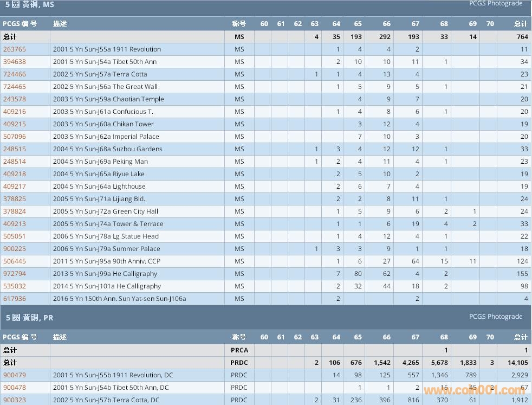The height and width of the screenshot is (405, 532).
Task: Click PCGS number 394638 link
Action: coord(15,62)
